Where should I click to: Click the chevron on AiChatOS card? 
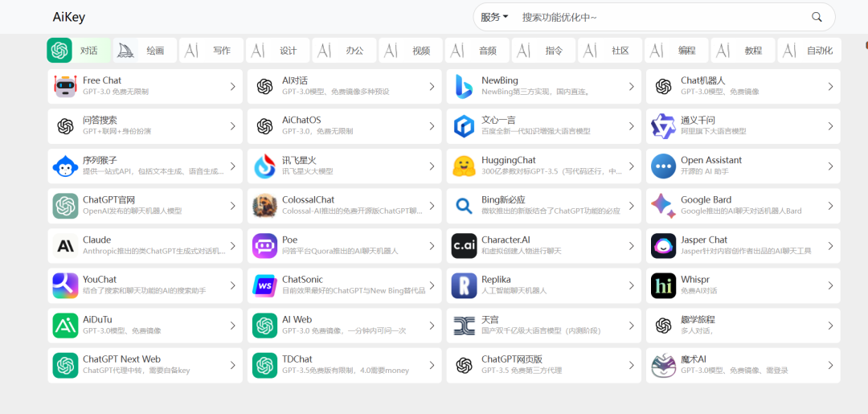pyautogui.click(x=432, y=126)
